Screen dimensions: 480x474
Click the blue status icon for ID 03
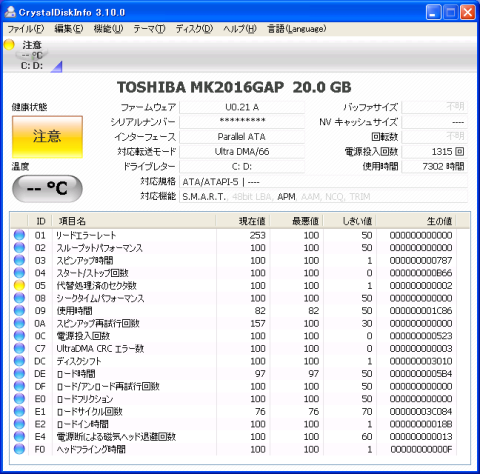(19, 260)
